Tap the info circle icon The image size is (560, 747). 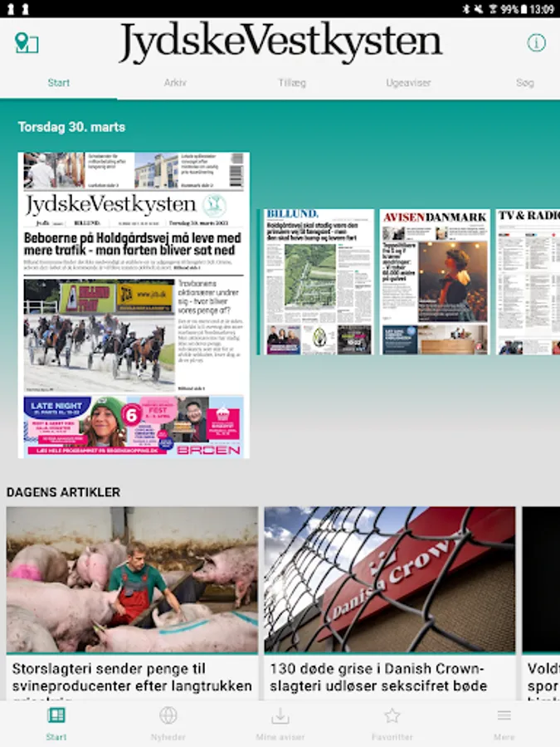[536, 43]
